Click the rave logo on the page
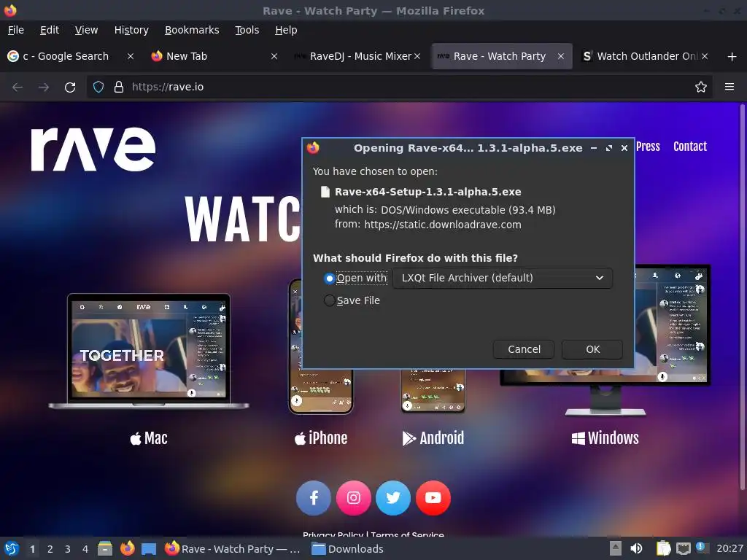Screen dimensions: 747x560 pyautogui.click(x=93, y=149)
